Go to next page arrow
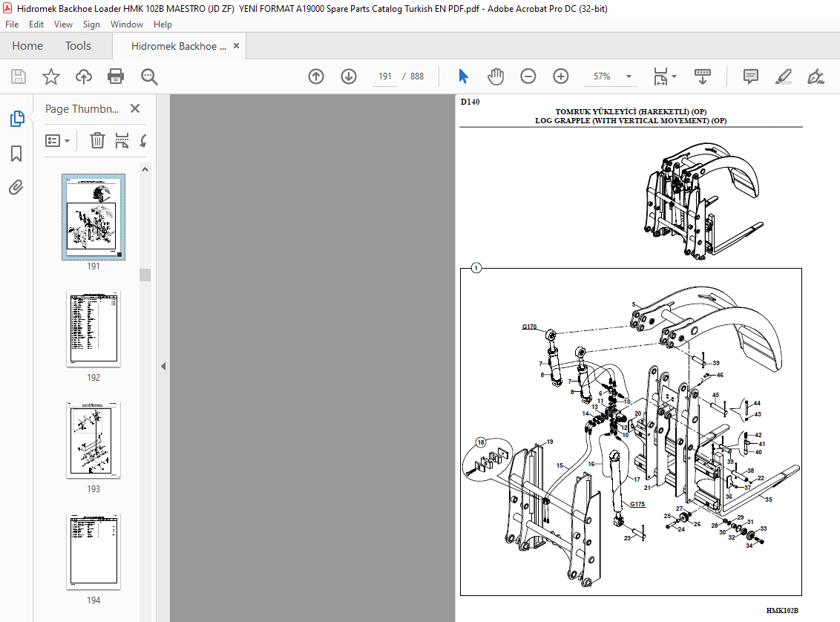The width and height of the screenshot is (840, 622). click(349, 76)
